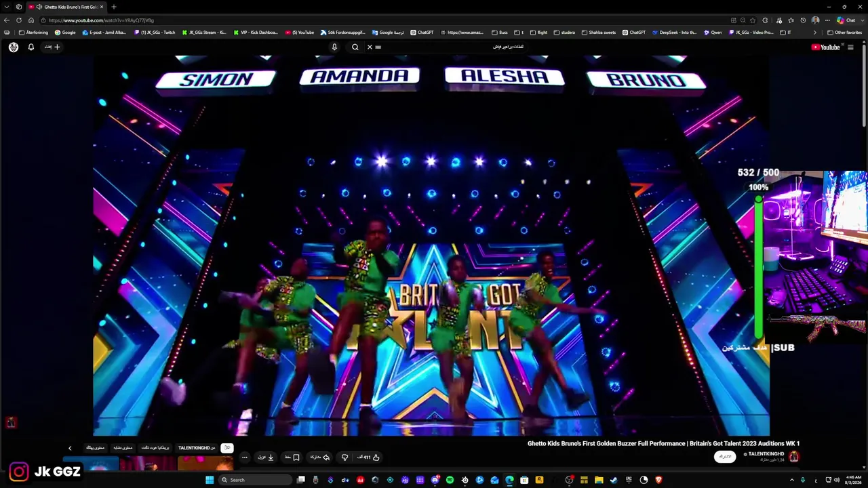The image size is (868, 488).
Task: Open the YouTube account avatar menu
Action: click(x=14, y=47)
